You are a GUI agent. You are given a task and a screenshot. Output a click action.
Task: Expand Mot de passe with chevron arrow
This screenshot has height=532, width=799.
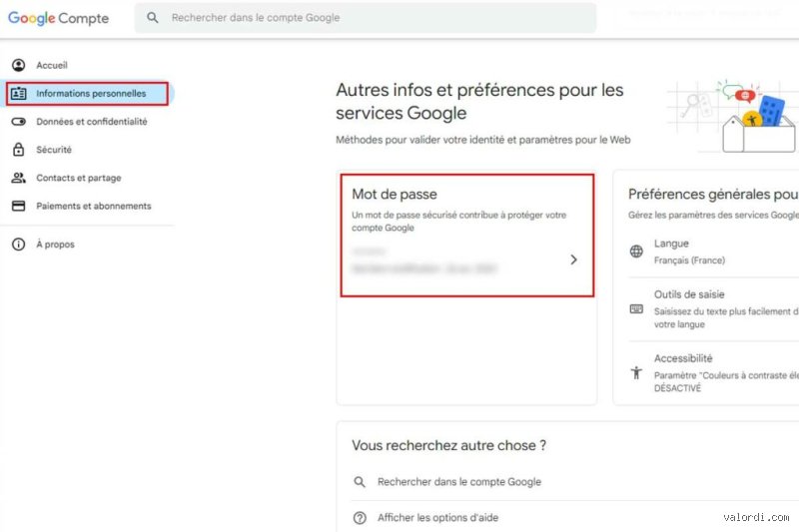point(573,260)
